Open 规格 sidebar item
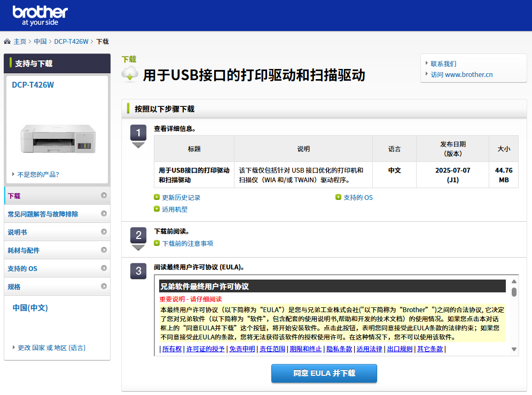Screen dimensions: 532x395 tap(57, 286)
